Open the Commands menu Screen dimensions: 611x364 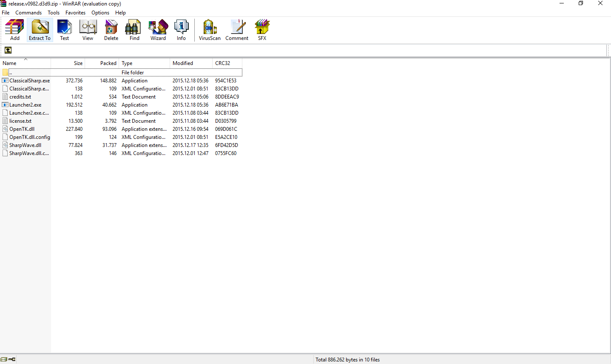pyautogui.click(x=28, y=13)
